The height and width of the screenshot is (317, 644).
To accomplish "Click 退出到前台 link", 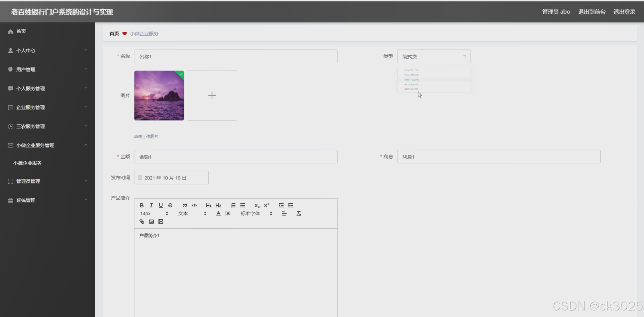I will click(592, 12).
